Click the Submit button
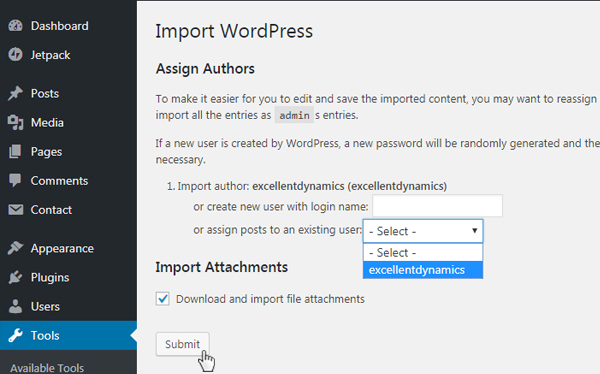 (x=183, y=344)
